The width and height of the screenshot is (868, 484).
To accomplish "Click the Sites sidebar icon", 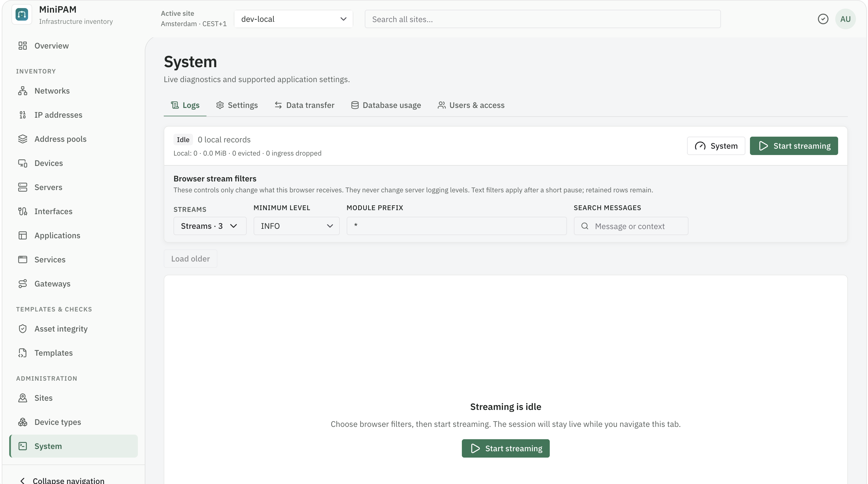I will pos(23,398).
